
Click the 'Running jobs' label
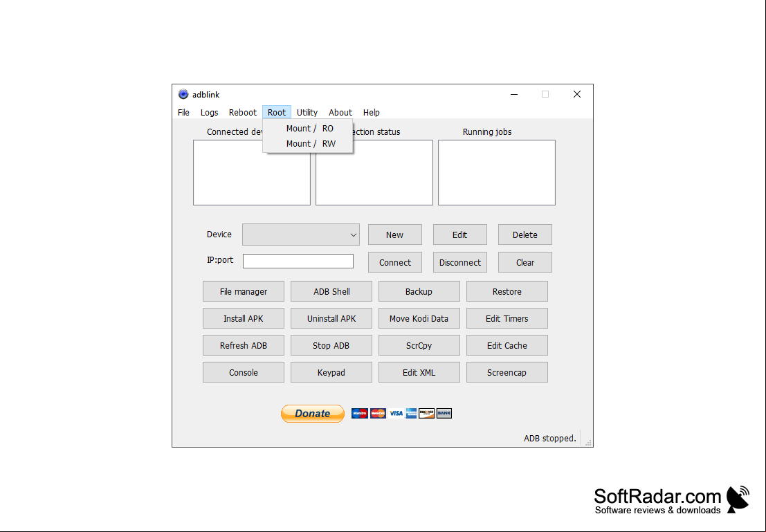point(487,132)
